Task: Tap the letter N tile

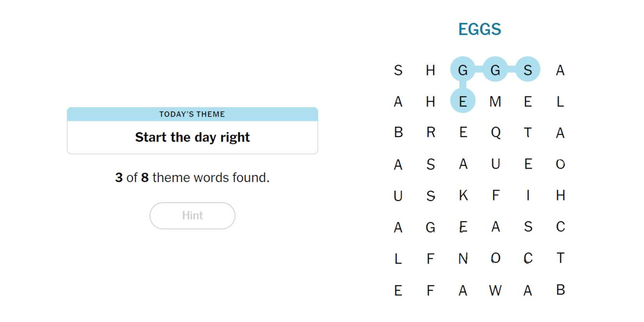Action: tap(463, 258)
